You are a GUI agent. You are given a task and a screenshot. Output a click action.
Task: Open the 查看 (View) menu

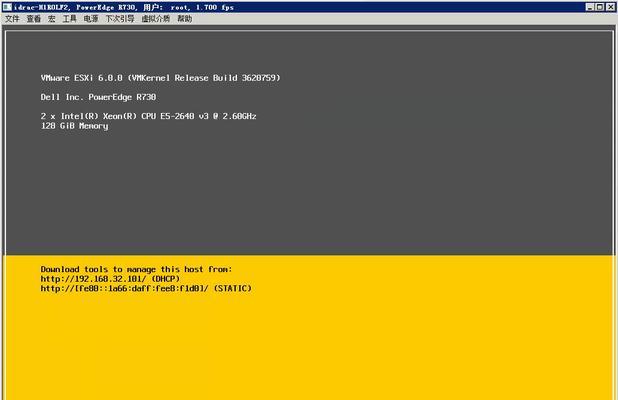(34, 19)
